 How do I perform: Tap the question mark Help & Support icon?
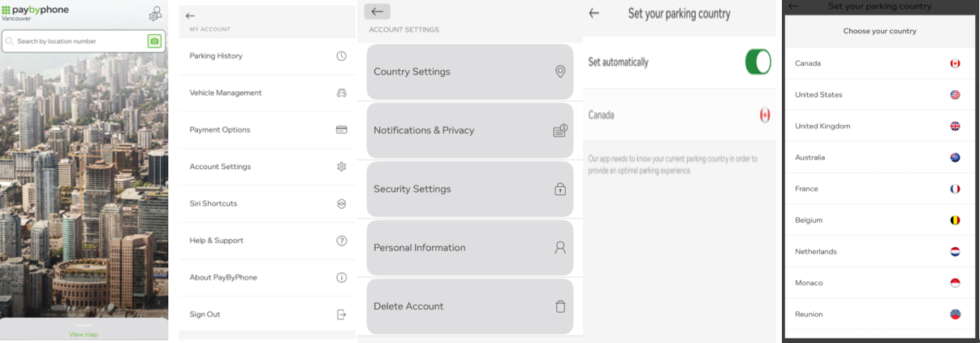point(341,241)
